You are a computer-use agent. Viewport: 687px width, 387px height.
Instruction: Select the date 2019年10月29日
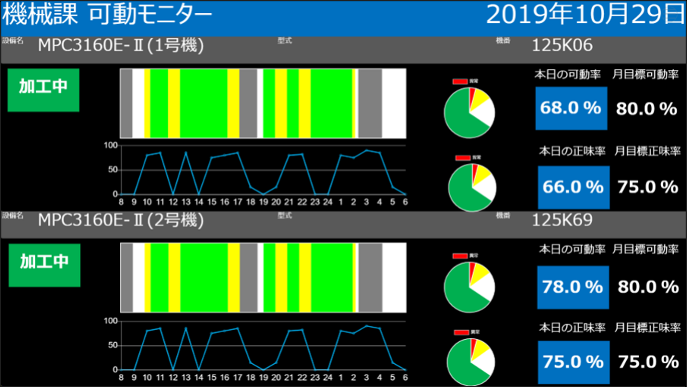[585, 14]
